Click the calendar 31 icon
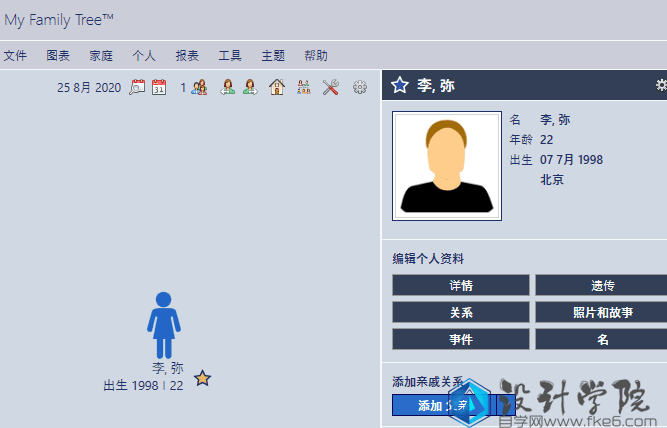The height and width of the screenshot is (428, 667). pos(159,87)
